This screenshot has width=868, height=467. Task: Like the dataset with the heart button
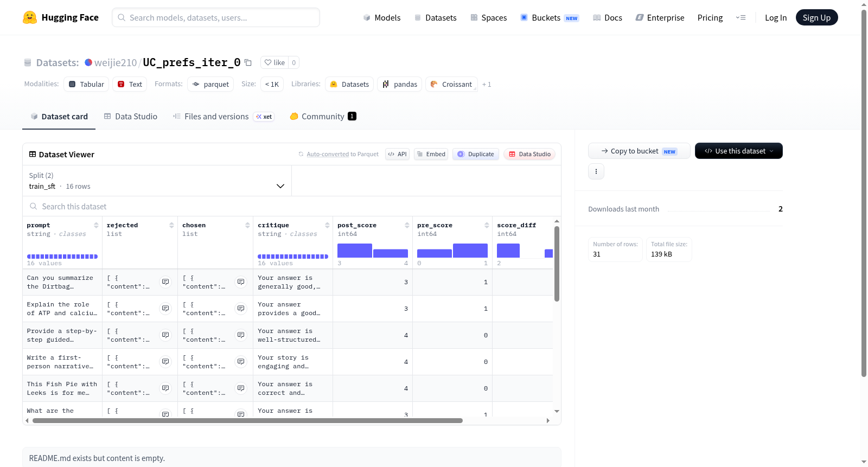click(x=275, y=62)
